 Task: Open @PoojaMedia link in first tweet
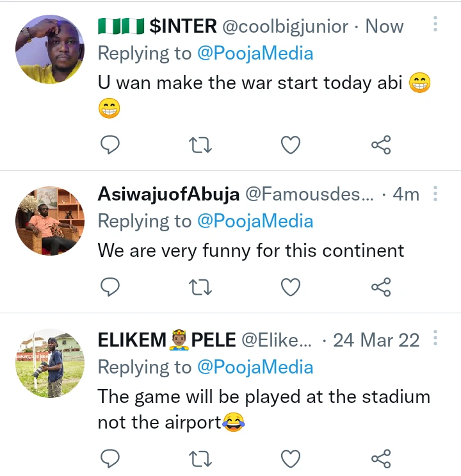[255, 53]
